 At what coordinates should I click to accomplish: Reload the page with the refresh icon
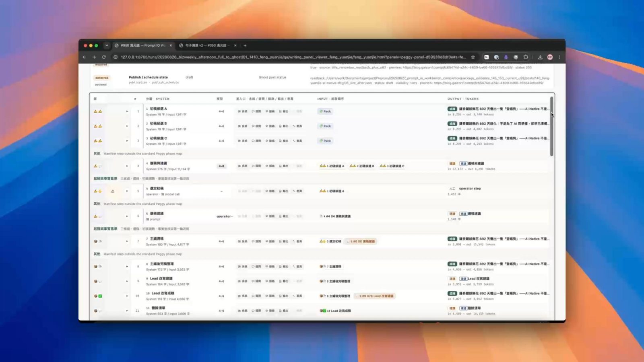pyautogui.click(x=104, y=57)
